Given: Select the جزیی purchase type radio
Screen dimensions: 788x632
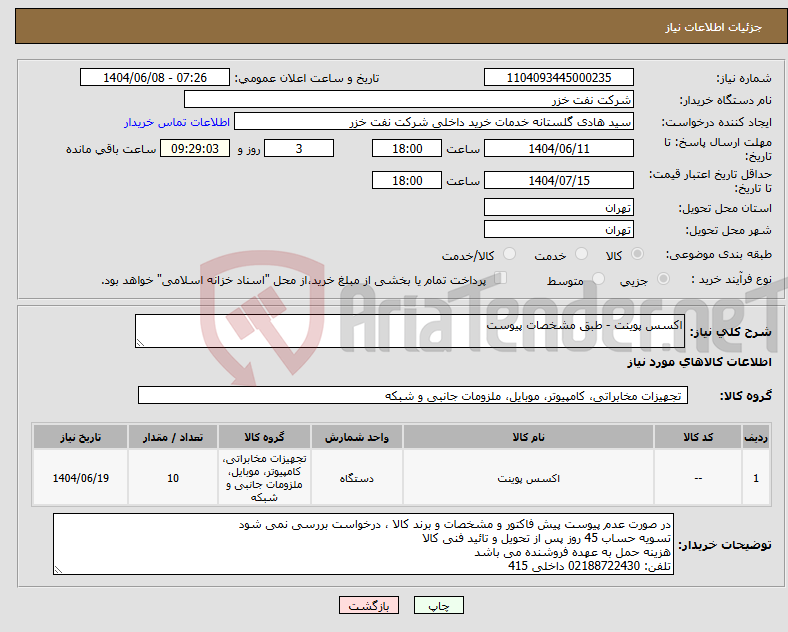Looking at the screenshot, I should click(663, 278).
